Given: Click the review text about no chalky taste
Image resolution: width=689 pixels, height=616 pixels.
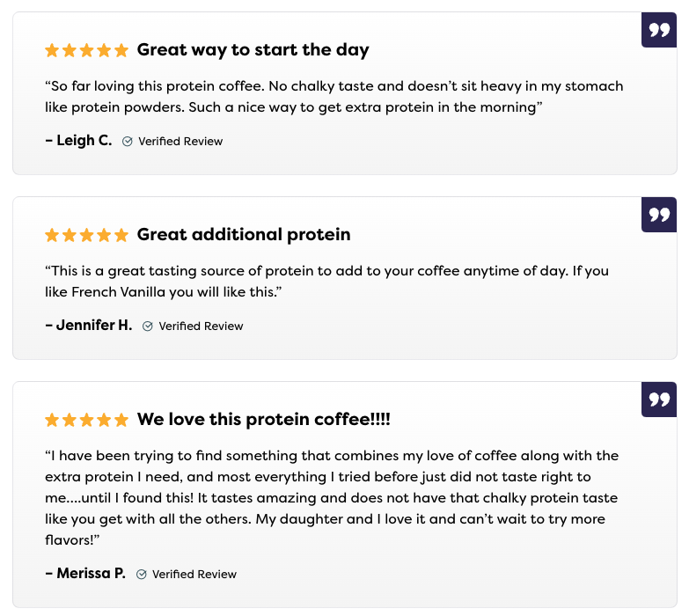Looking at the screenshot, I should pyautogui.click(x=334, y=97).
